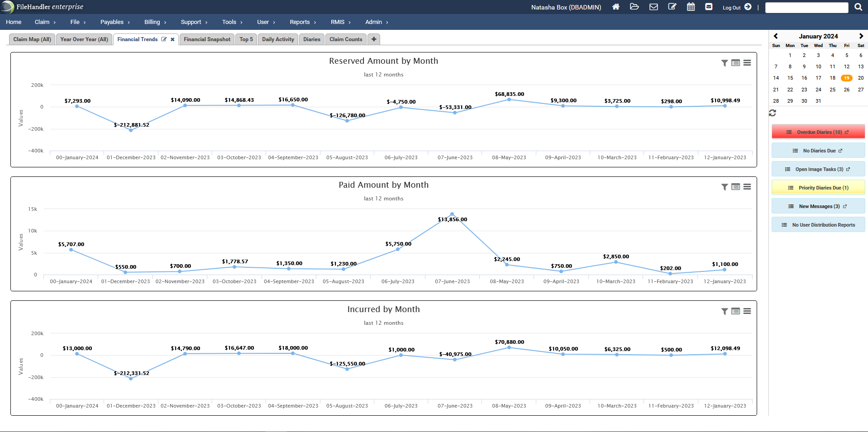
Task: Advance calendar to February with right chevron
Action: coord(861,36)
